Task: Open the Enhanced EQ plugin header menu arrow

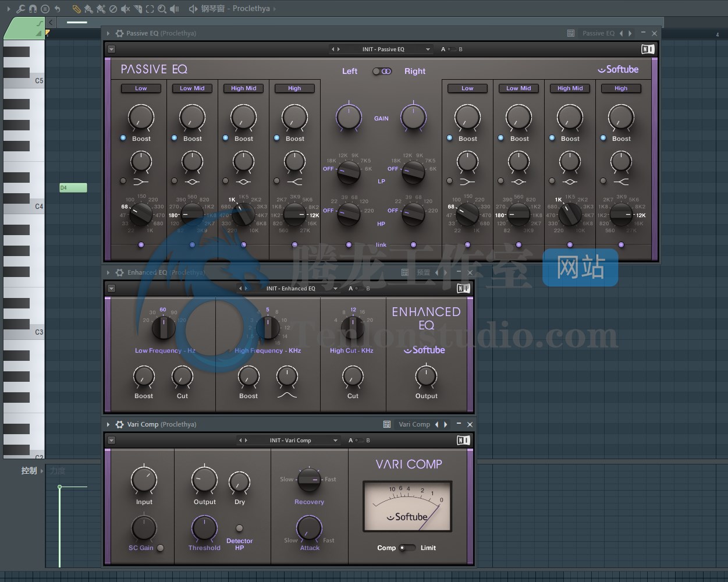Action: point(111,289)
